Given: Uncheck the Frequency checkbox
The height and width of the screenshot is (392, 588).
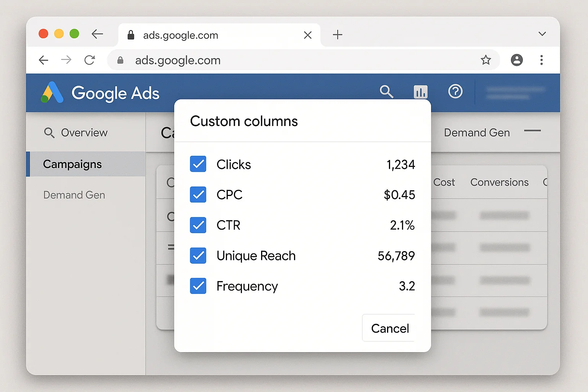Looking at the screenshot, I should coord(198,286).
